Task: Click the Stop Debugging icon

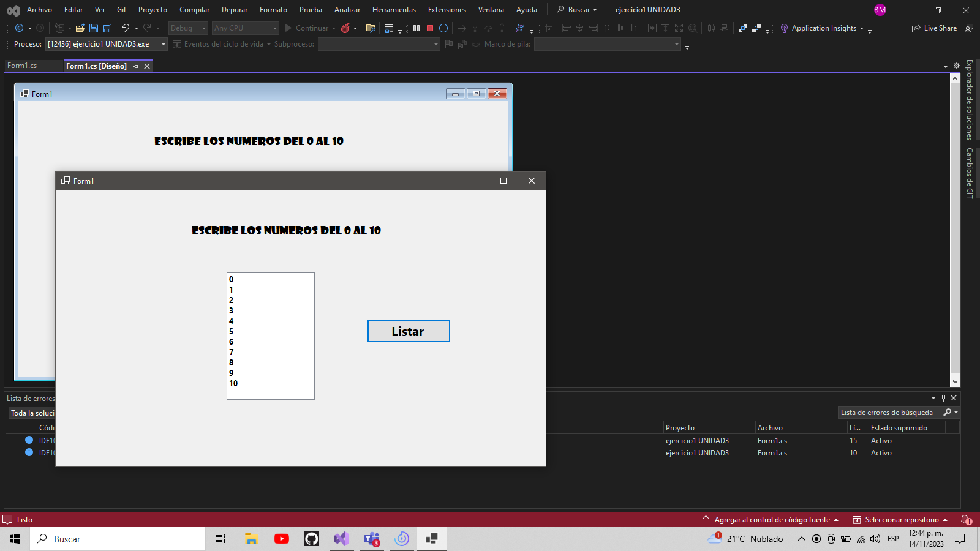Action: pos(429,28)
